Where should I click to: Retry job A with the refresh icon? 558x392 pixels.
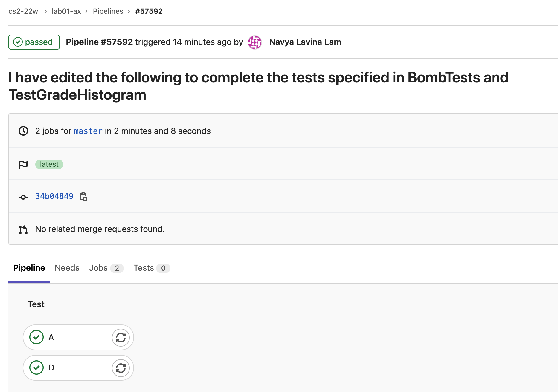point(121,338)
